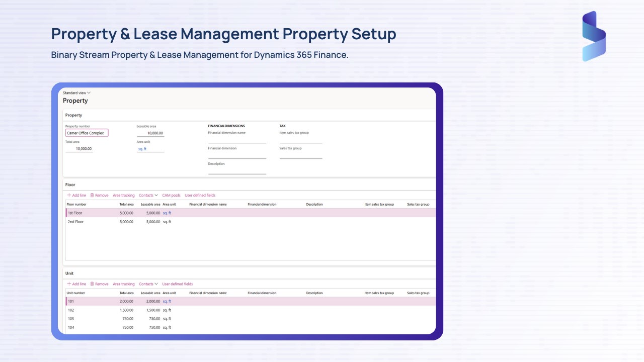Image resolution: width=644 pixels, height=362 pixels.
Task: Click Leasable area column header in Floor grid
Action: pyautogui.click(x=150, y=205)
